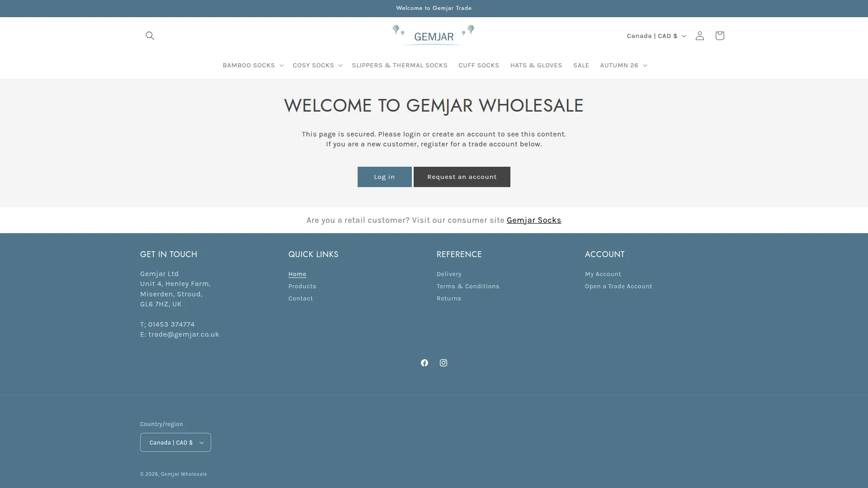Visit the Gemjar Facebook page icon

(424, 363)
